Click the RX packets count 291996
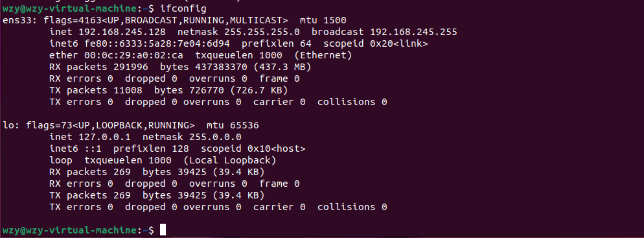Viewport: 644px width, 238px height. click(x=131, y=67)
